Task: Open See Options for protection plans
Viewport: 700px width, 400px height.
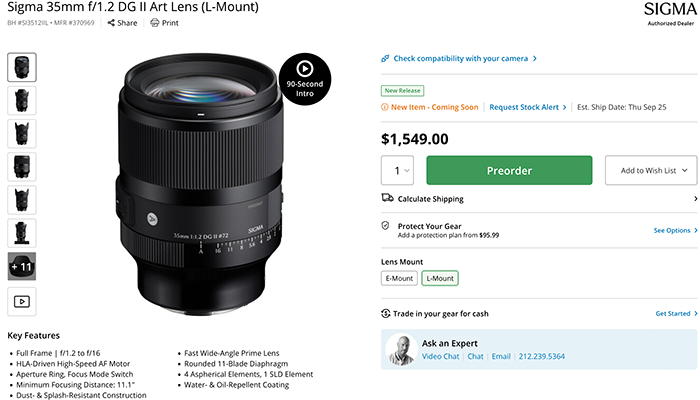Action: tap(675, 230)
